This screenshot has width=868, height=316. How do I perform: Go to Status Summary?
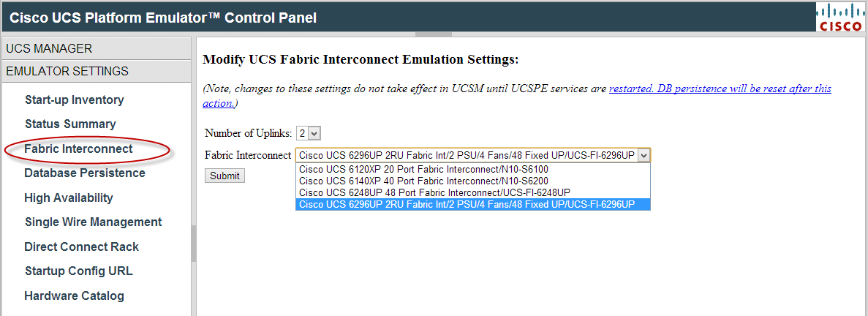tap(70, 124)
